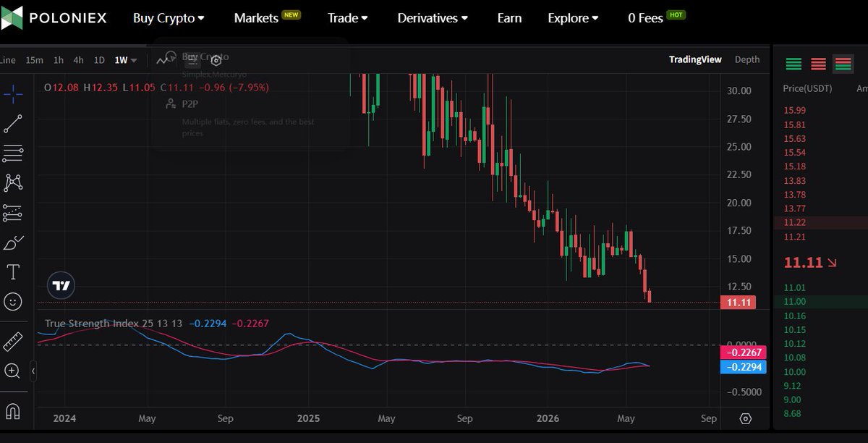868x443 pixels.
Task: Collapse the left drawing toolbar
Action: (33, 371)
